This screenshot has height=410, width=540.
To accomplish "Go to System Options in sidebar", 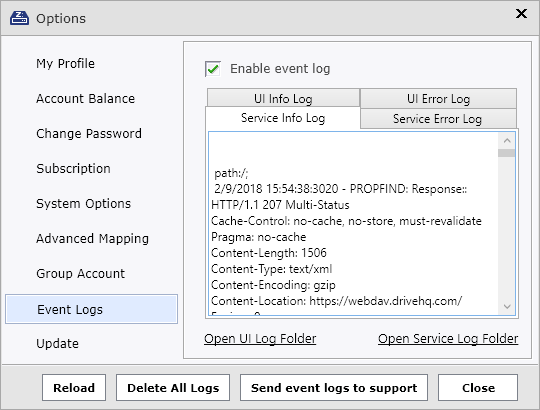I will tap(84, 203).
